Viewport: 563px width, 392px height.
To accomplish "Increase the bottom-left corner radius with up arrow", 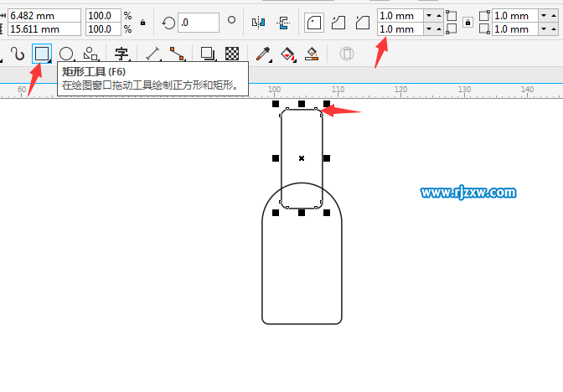I will (x=439, y=28).
